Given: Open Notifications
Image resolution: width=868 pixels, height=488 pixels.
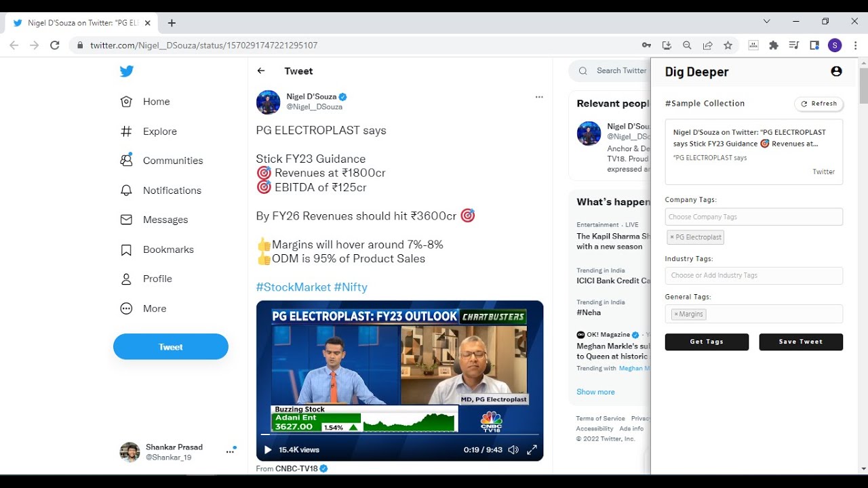Looking at the screenshot, I should (171, 190).
